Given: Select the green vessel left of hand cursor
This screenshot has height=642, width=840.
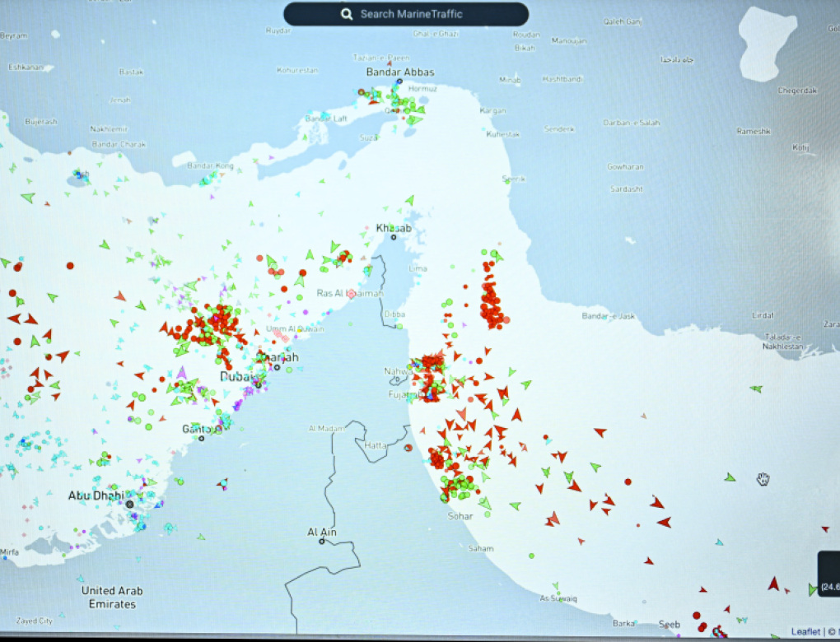Looking at the screenshot, I should [x=730, y=477].
